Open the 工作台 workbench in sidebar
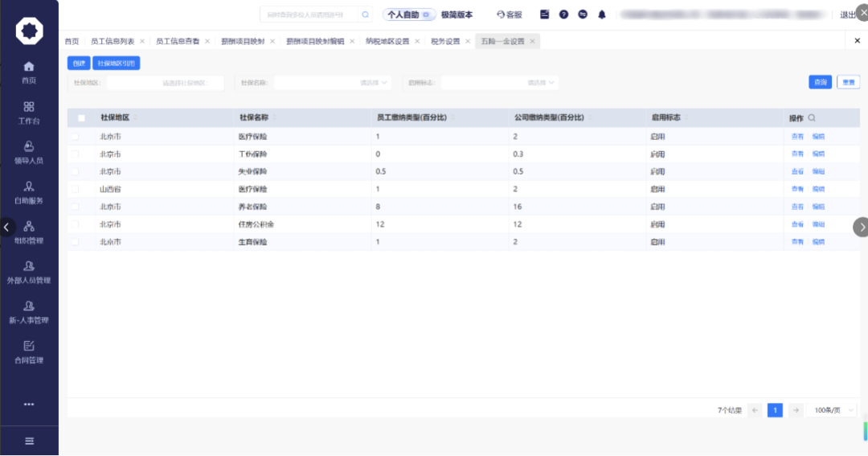The height and width of the screenshot is (456, 868). (29, 113)
